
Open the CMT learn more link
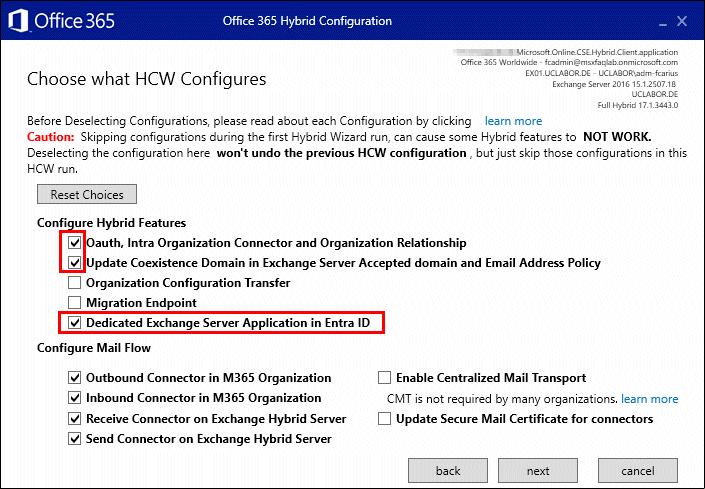[649, 399]
